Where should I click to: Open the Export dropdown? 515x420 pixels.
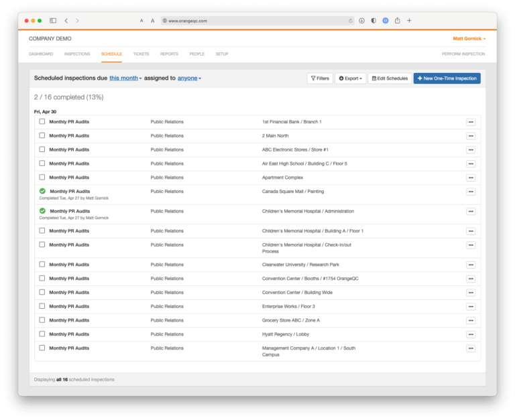click(351, 78)
